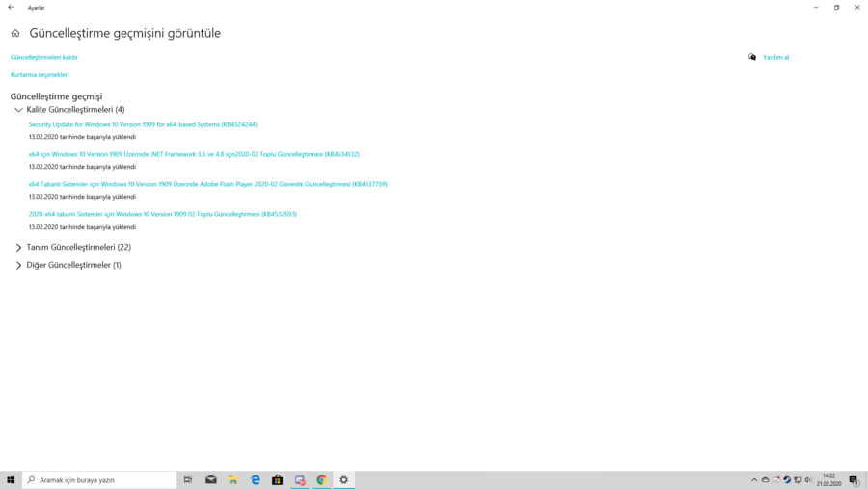Open the OneDrive cloud tray icon

click(765, 480)
